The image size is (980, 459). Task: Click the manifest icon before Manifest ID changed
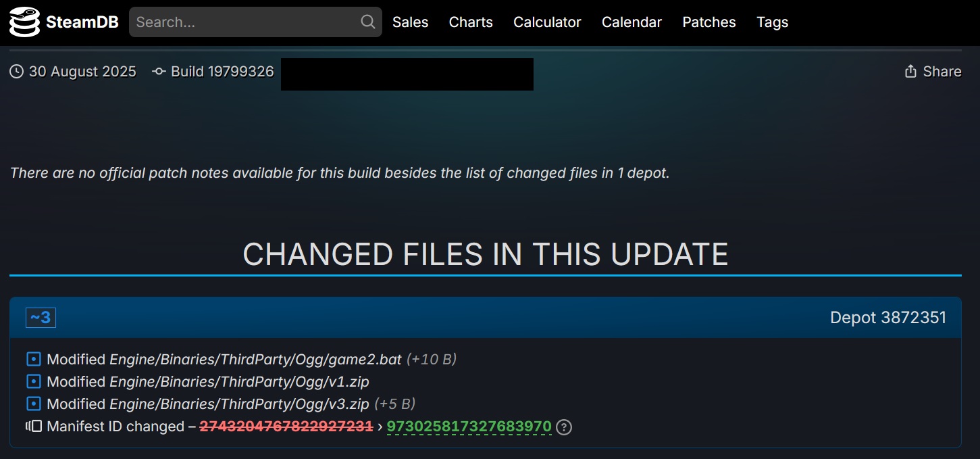click(34, 427)
